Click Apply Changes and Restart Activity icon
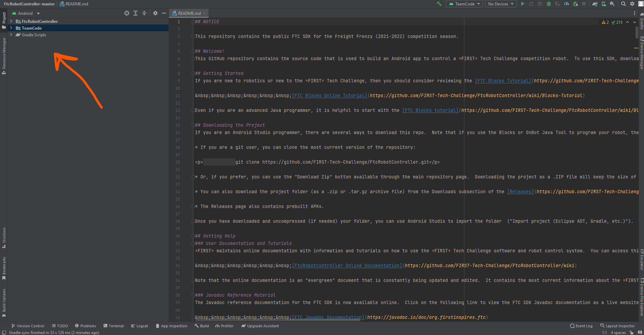 pos(531,4)
